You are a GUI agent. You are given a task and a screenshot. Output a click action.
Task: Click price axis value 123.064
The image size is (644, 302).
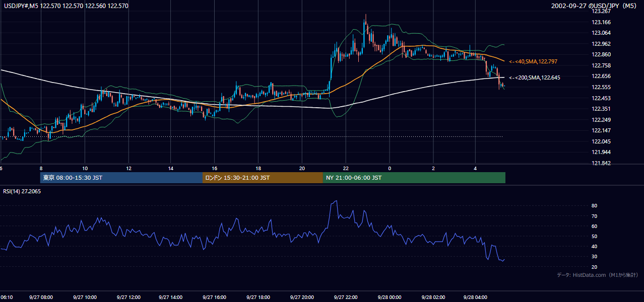(x=602, y=33)
